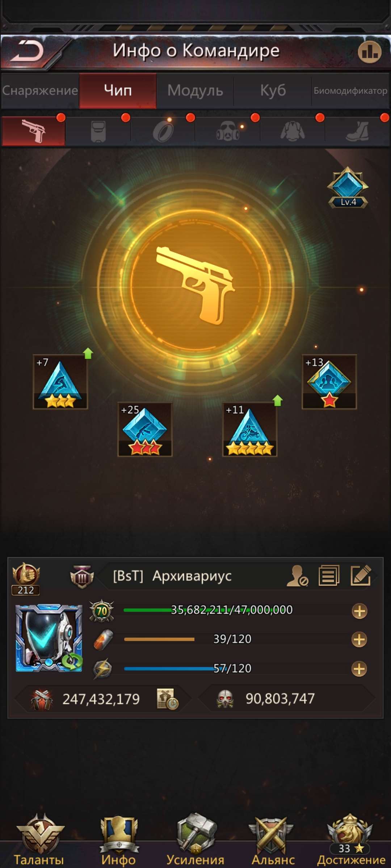Open Таланты at the bottom menu

pos(39,840)
